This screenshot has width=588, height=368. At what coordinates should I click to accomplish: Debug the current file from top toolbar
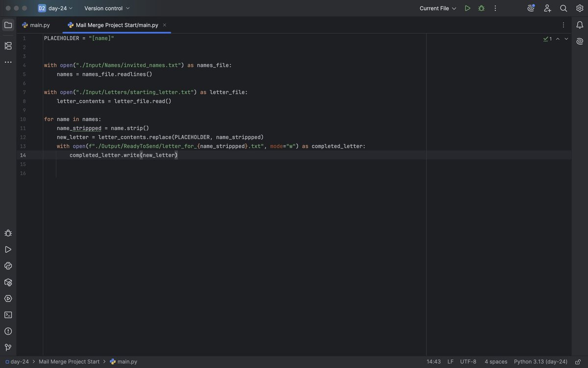(x=481, y=8)
